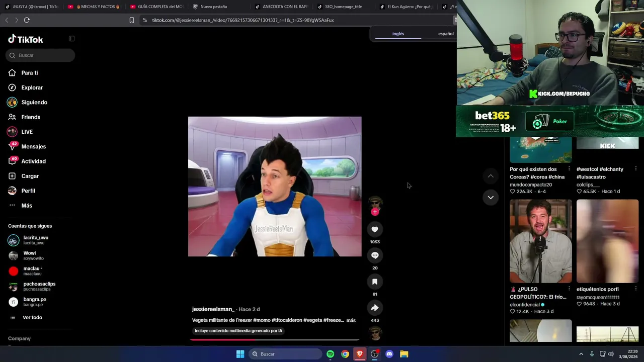The height and width of the screenshot is (362, 644).
Task: Open the elconfidencial profile link
Action: coord(525,305)
